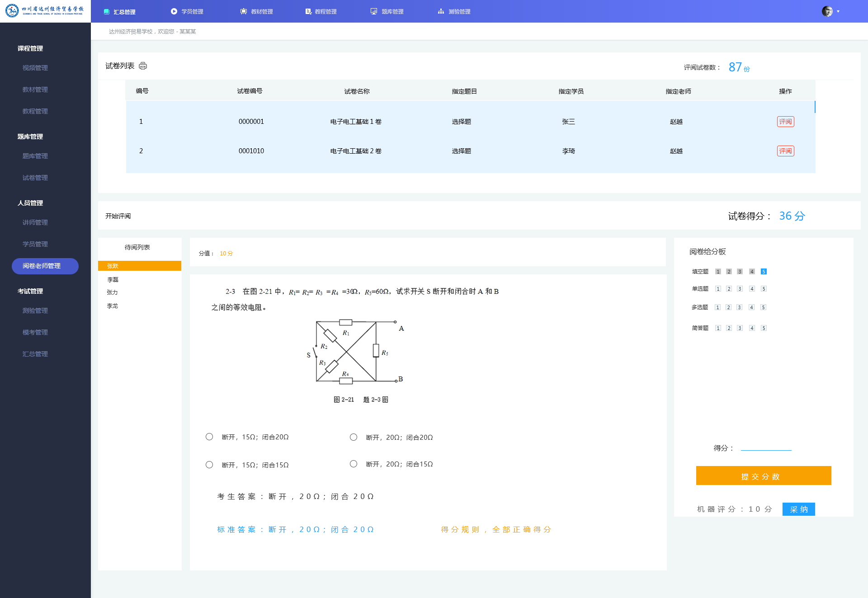Click the 教程管理 icon in top nav

308,11
